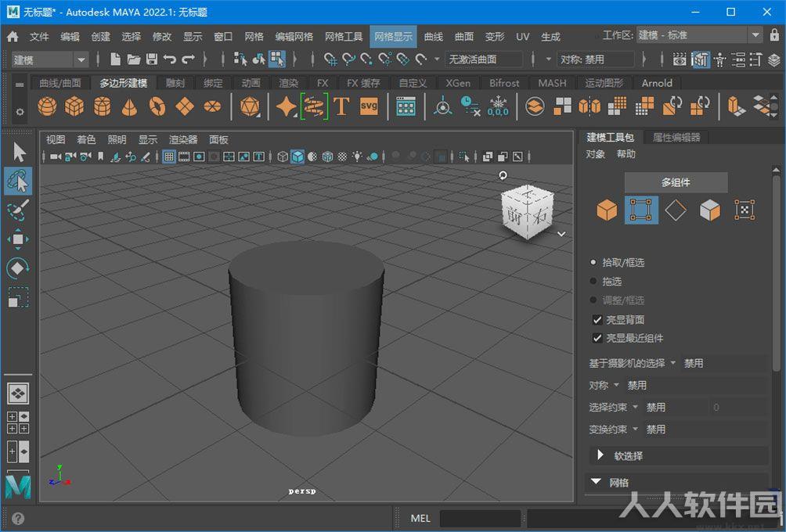The width and height of the screenshot is (786, 532).
Task: Switch to the 属性编辑器 tab
Action: [x=676, y=137]
